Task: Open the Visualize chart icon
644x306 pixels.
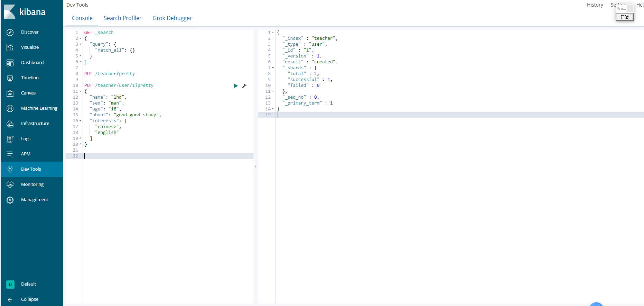Action: (x=10, y=47)
